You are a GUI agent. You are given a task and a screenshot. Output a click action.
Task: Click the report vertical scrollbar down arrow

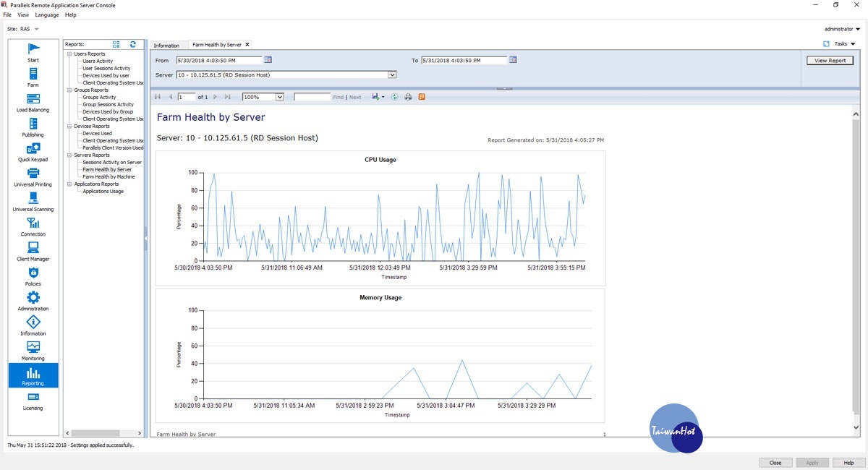[x=856, y=428]
